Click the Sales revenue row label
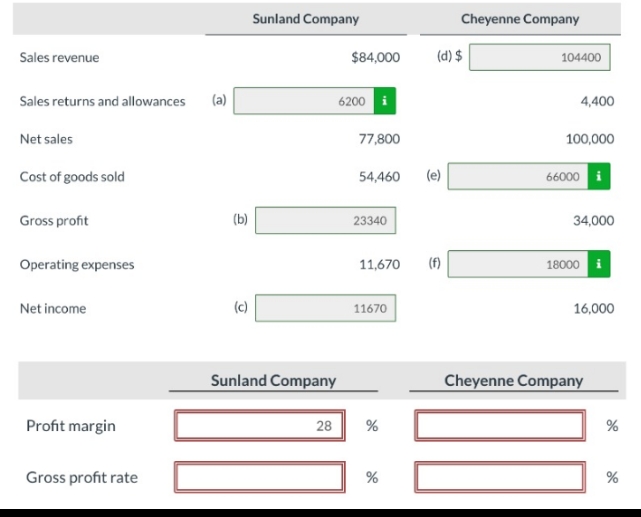 [x=59, y=58]
